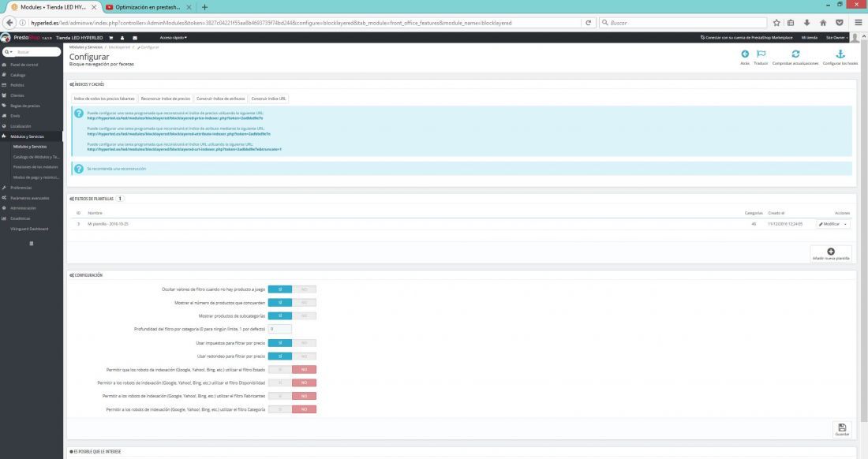Open Catálogo in sidebar menu
Viewport: 868px width, 459px height.
(x=18, y=75)
